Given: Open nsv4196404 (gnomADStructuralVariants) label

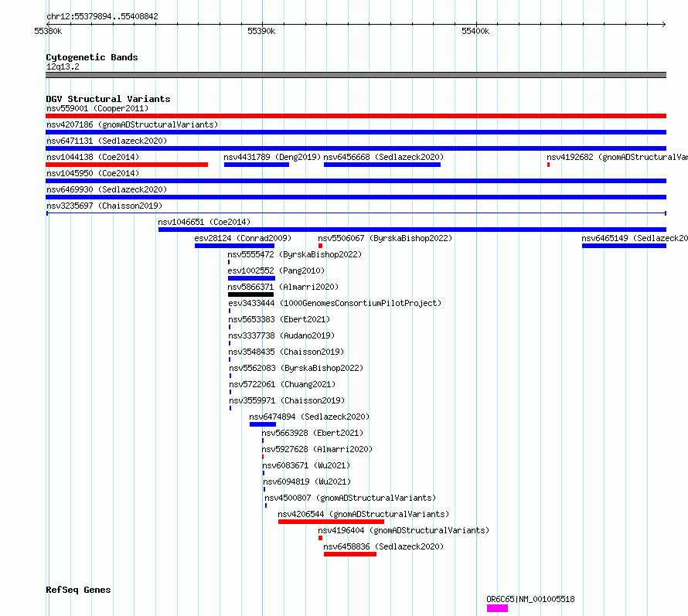Looking at the screenshot, I should click(x=404, y=530).
